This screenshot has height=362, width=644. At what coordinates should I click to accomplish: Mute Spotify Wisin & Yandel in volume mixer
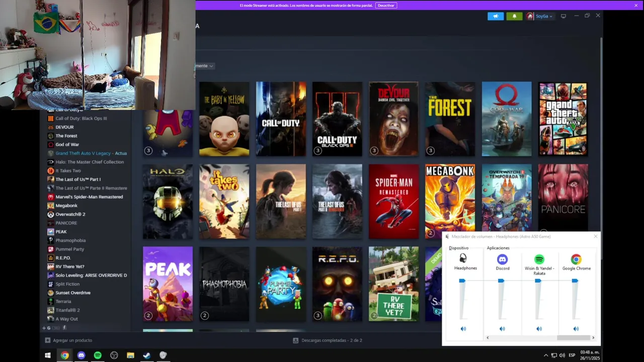539,329
